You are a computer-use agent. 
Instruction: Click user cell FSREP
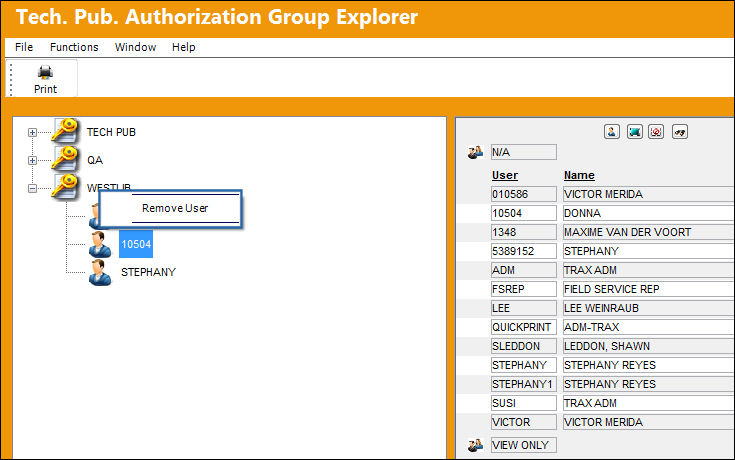[524, 289]
